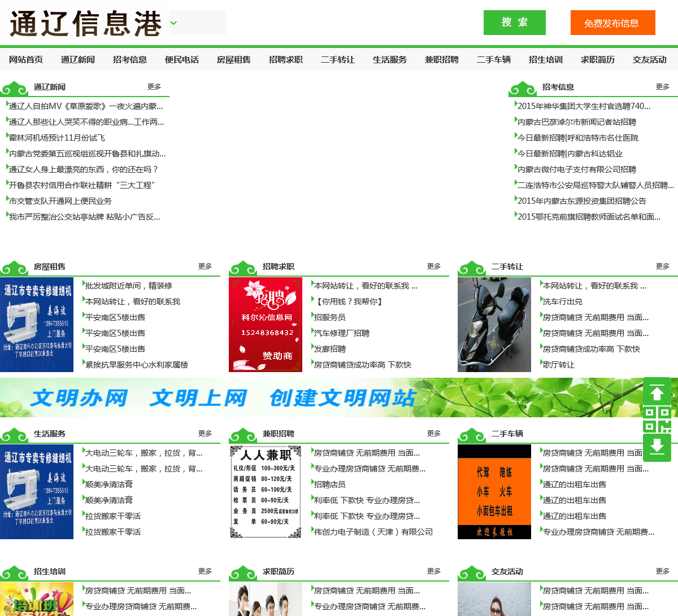Open listing 招聘店员
The width and height of the screenshot is (678, 616).
click(x=330, y=484)
